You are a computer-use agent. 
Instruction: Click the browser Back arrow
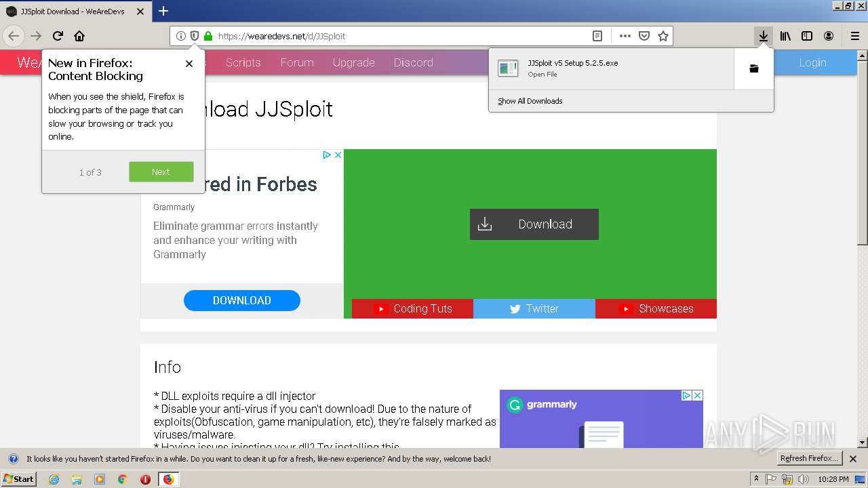coord(14,36)
